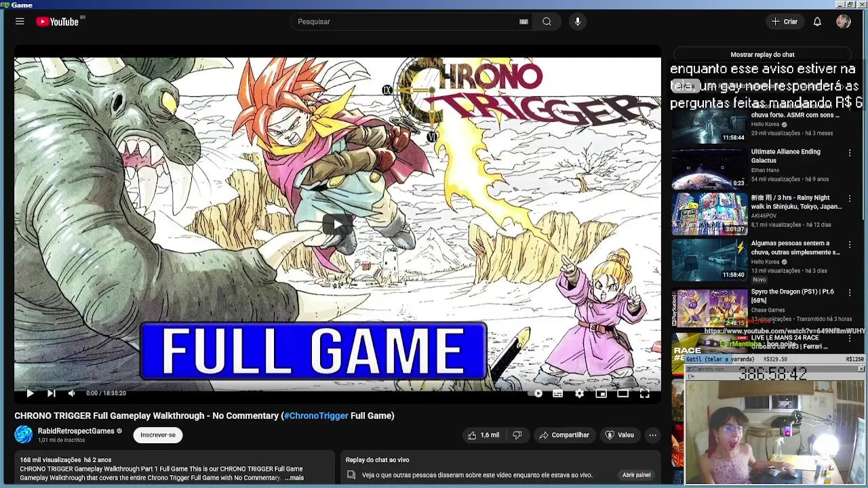This screenshot has height=488, width=868.
Task: Toggle subtitles/closed captions
Action: coord(557,393)
